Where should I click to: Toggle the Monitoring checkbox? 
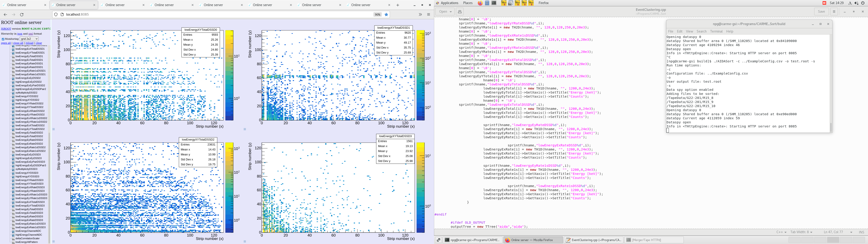pyautogui.click(x=3, y=39)
